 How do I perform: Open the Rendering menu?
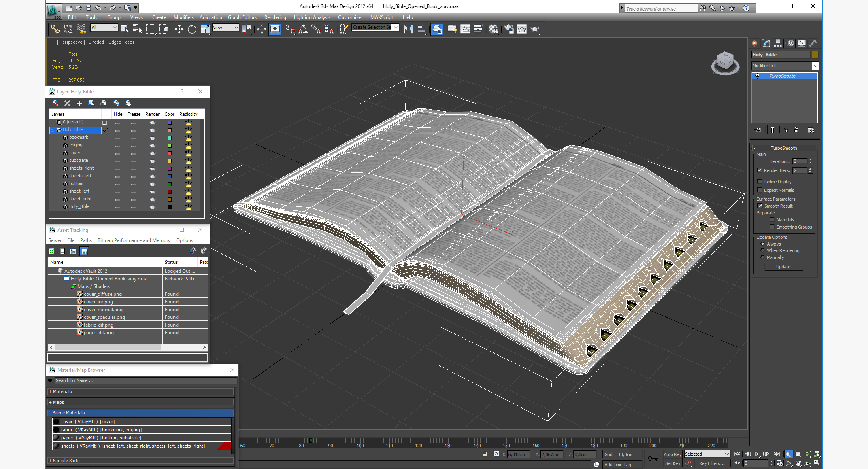[x=275, y=17]
